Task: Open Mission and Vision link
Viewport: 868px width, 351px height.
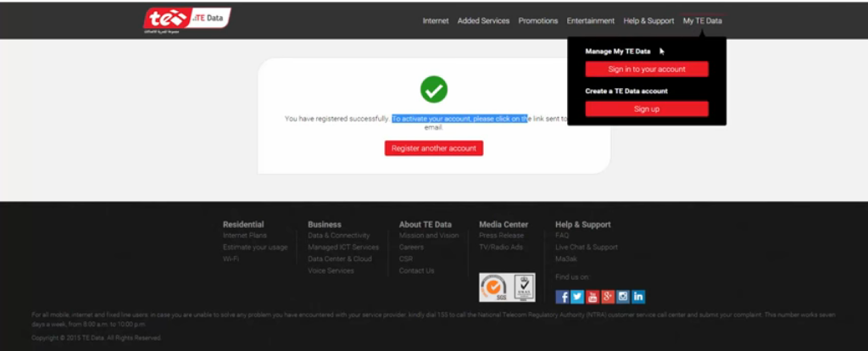Action: pyautogui.click(x=429, y=236)
